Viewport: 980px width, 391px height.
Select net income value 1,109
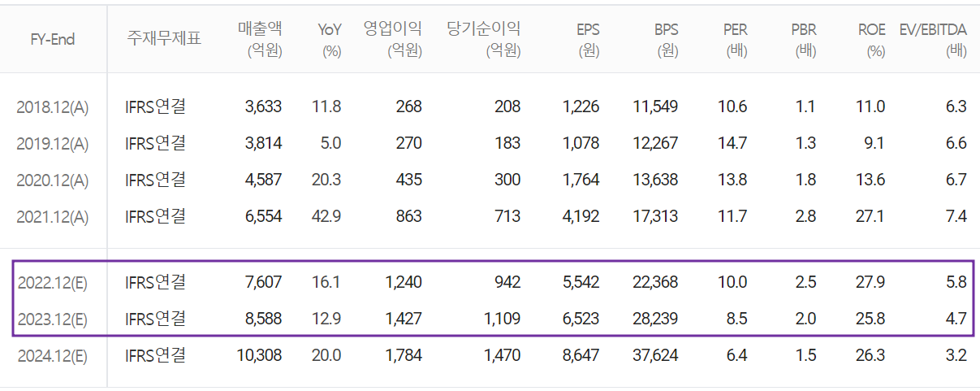[503, 319]
